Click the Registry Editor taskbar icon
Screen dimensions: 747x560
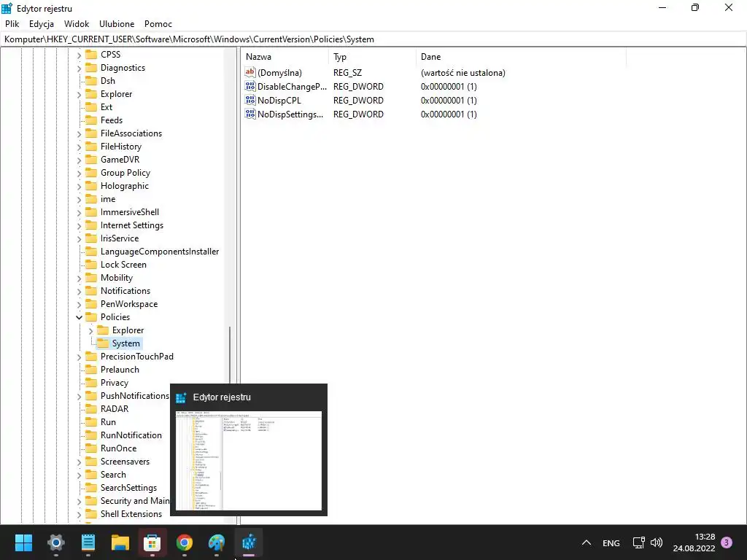pos(249,542)
